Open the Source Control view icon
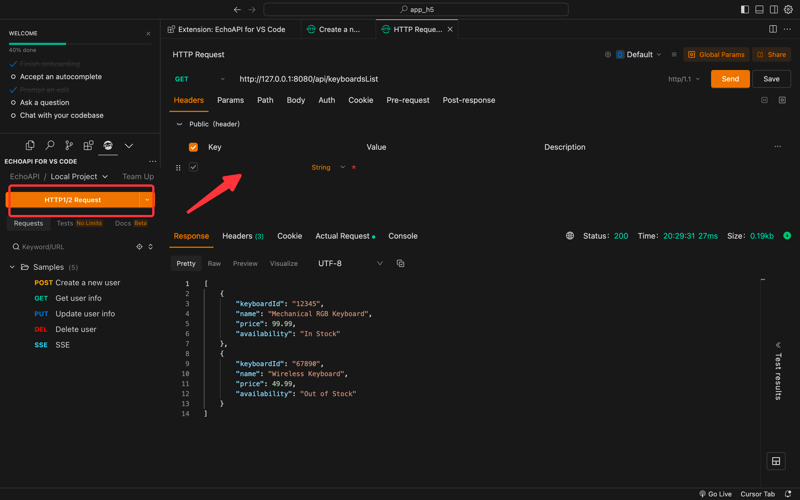Image resolution: width=800 pixels, height=500 pixels. point(69,146)
